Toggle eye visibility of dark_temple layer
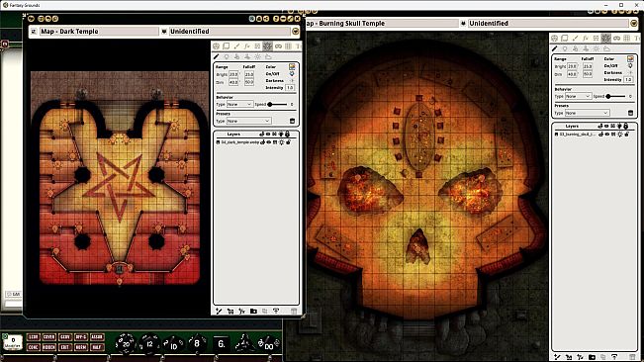The width and height of the screenshot is (644, 362). tap(269, 142)
